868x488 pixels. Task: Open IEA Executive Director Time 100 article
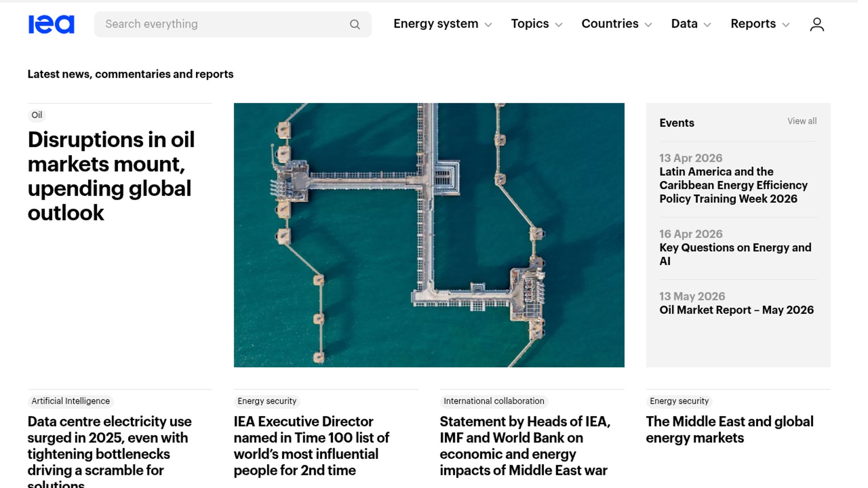pos(311,446)
